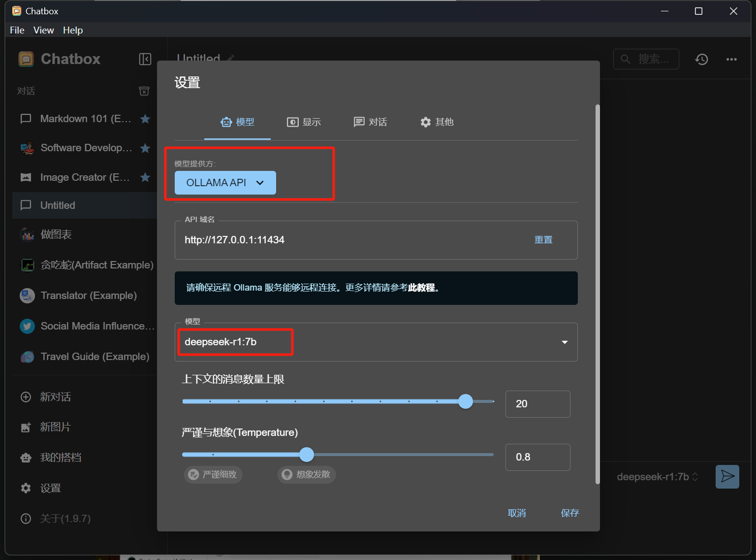Switch to the 模型 settings tab
Image resolution: width=756 pixels, height=560 pixels.
[x=238, y=122]
